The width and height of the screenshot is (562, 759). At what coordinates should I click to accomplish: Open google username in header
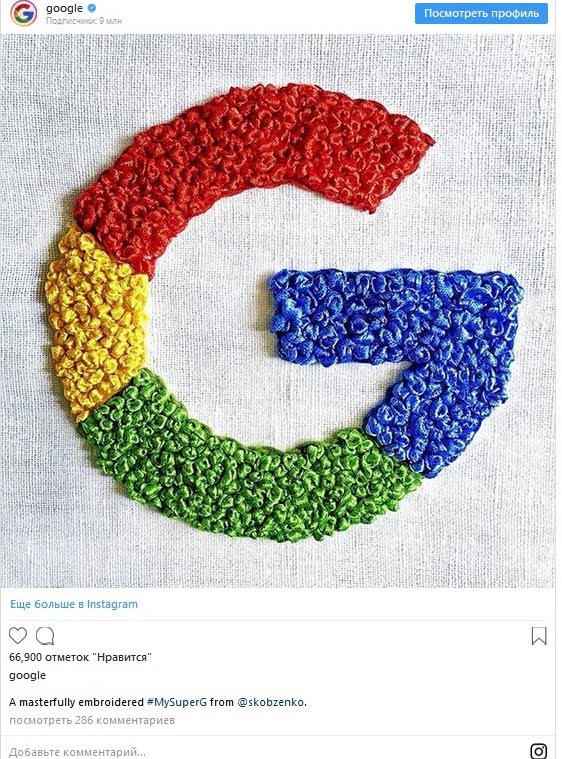[x=64, y=8]
